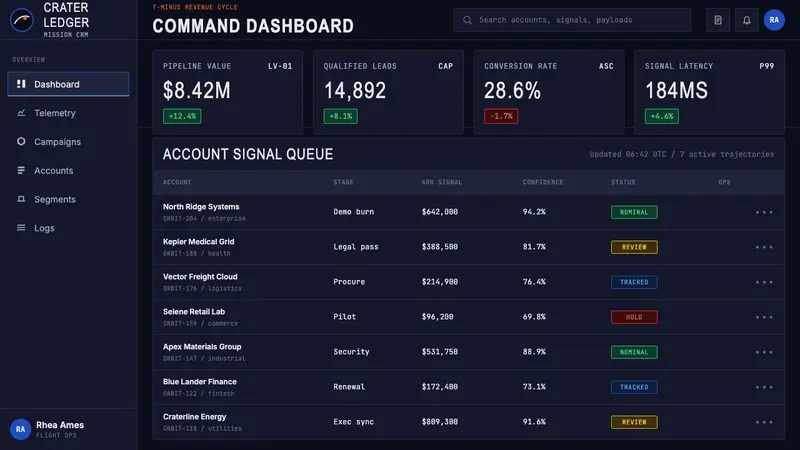Go to Campaigns in the sidebar
The image size is (800, 450).
click(x=68, y=141)
